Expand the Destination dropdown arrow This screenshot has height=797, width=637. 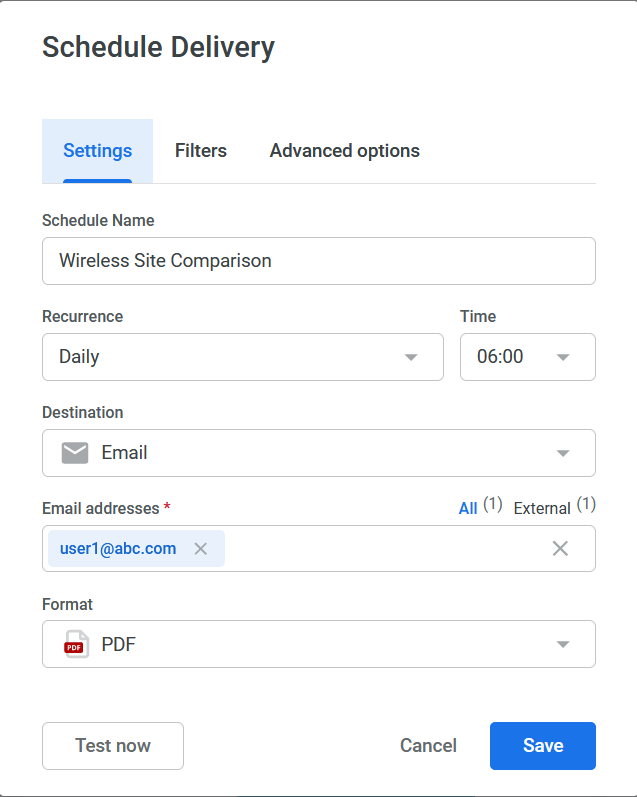coord(563,453)
